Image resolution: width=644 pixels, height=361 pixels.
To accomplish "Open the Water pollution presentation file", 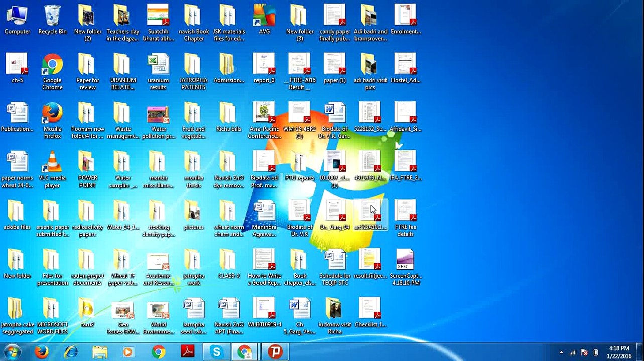I will (158, 121).
